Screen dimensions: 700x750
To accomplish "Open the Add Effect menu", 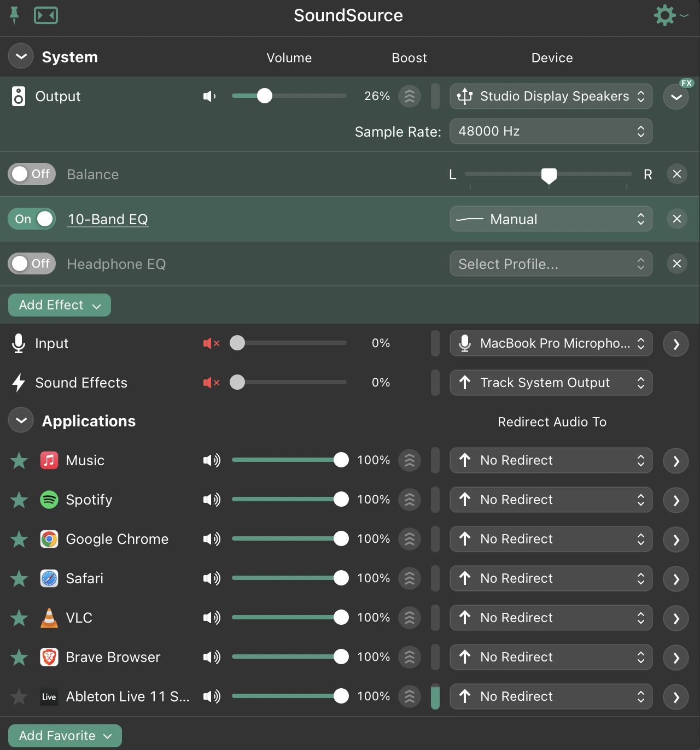I will [x=60, y=305].
